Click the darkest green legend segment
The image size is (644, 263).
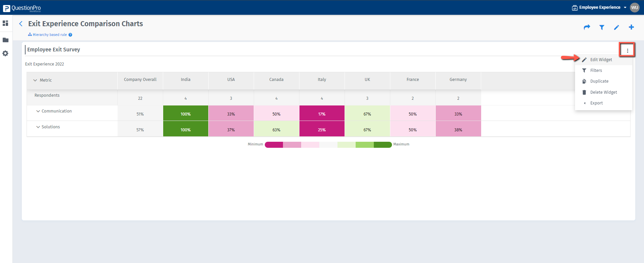coord(383,145)
